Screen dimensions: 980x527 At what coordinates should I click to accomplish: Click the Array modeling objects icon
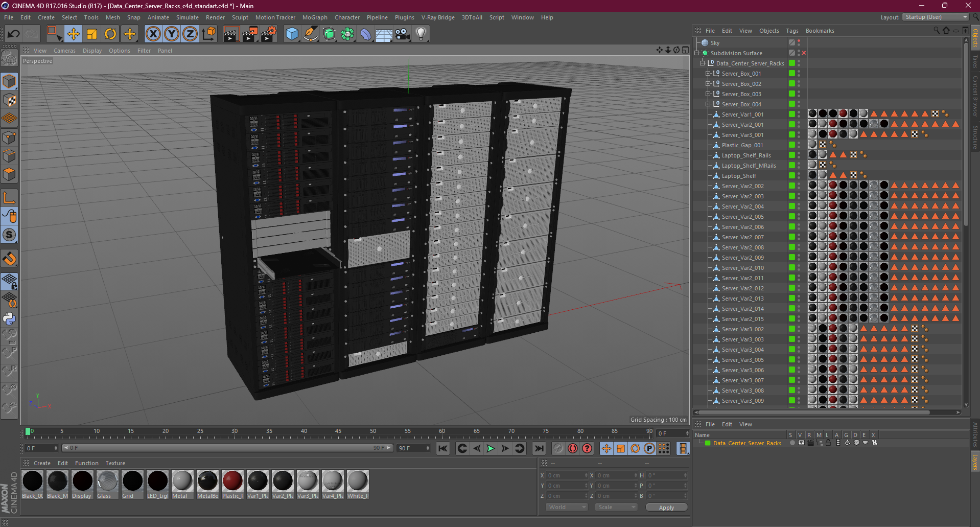(x=348, y=34)
